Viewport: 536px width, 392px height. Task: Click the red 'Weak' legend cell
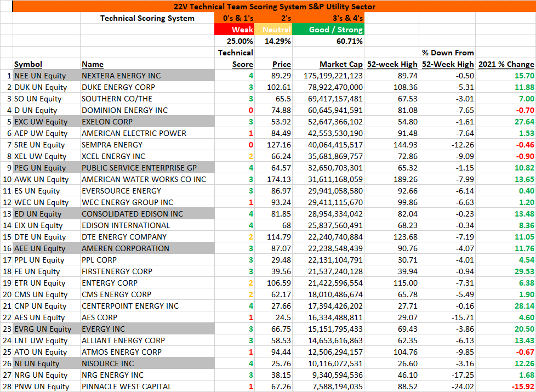pyautogui.click(x=234, y=30)
